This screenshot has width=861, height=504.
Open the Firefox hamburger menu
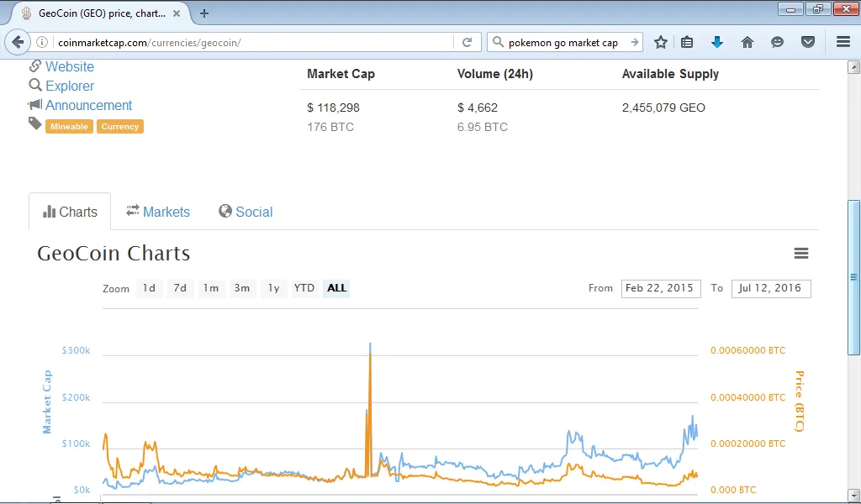click(x=843, y=42)
